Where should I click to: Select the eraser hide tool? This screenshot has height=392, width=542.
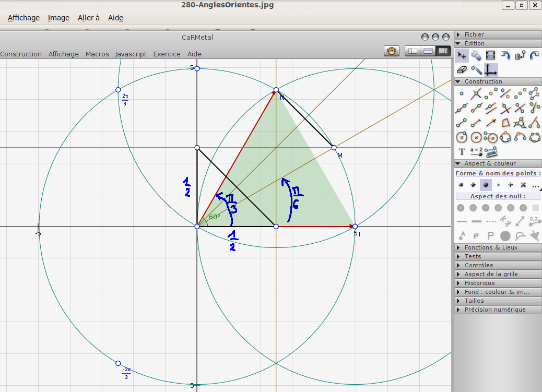tap(461, 69)
